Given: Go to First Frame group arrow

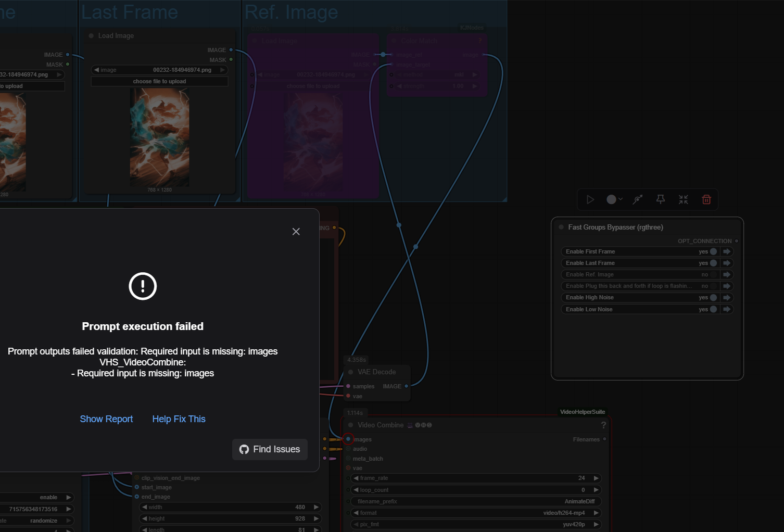Looking at the screenshot, I should (x=727, y=251).
